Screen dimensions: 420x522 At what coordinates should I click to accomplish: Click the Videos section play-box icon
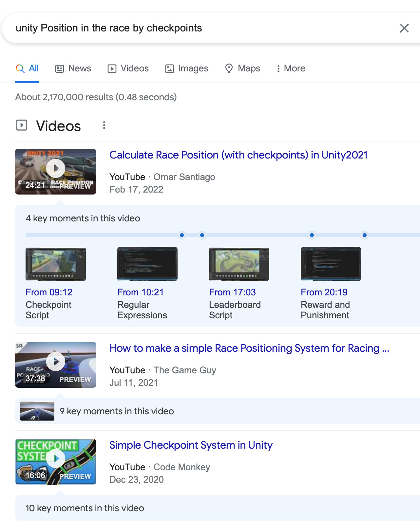tap(22, 125)
